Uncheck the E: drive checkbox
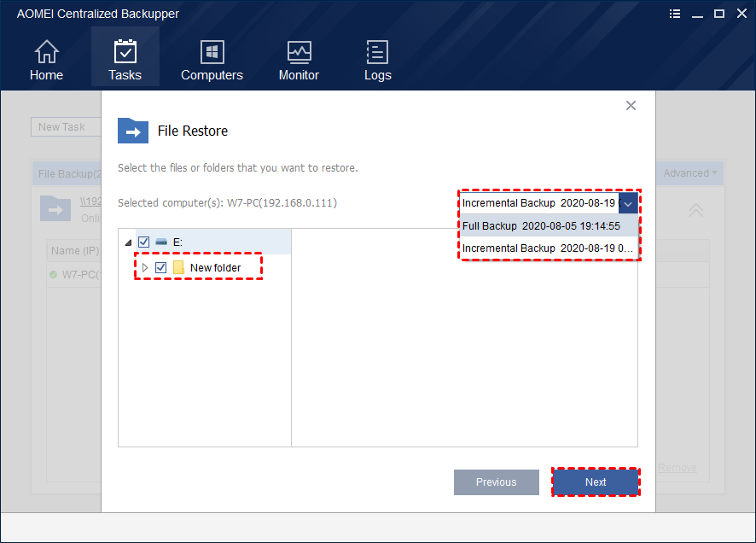The image size is (756, 543). coord(143,242)
